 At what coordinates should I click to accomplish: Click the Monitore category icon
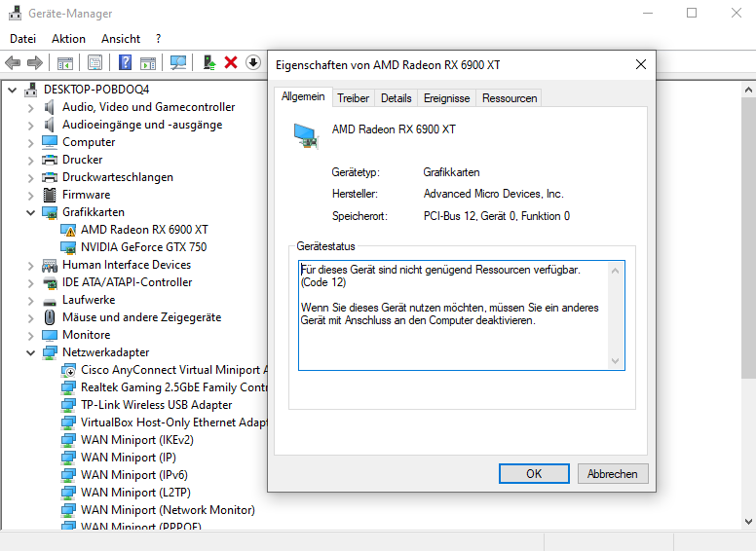pos(49,335)
